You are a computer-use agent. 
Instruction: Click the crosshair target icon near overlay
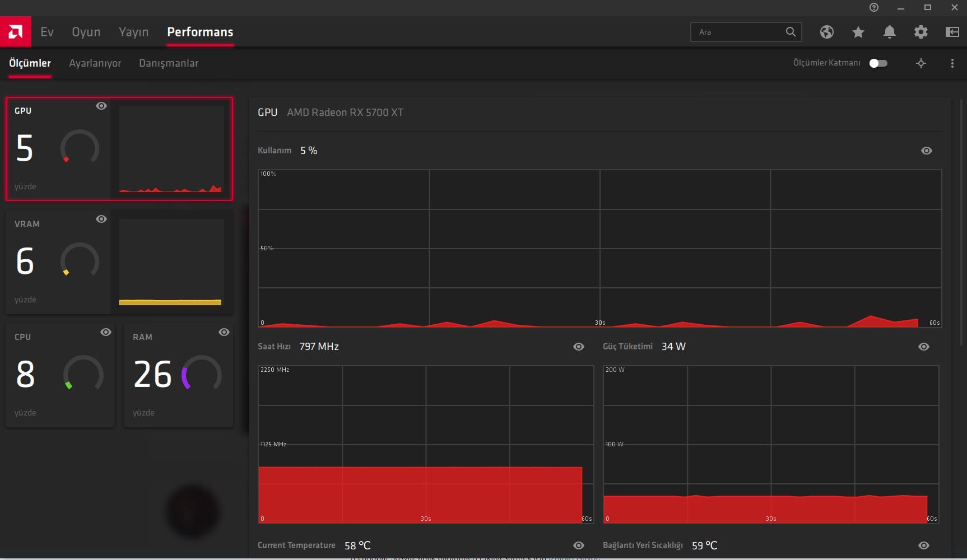[x=921, y=63]
